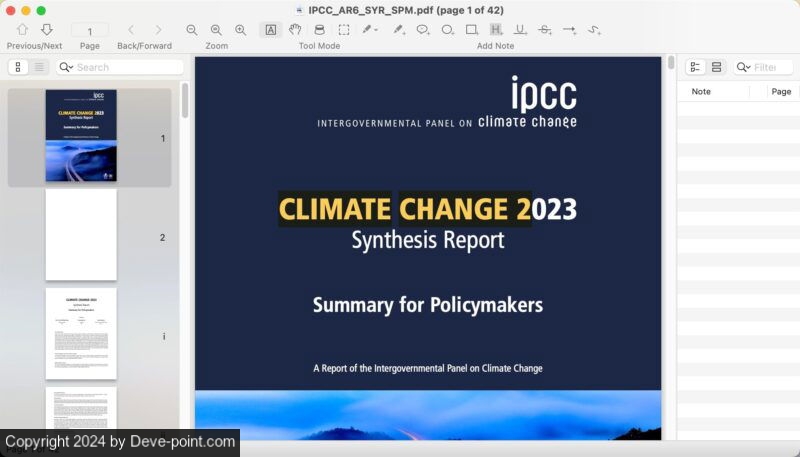Select the Text tool mode
800x457 pixels.
tap(271, 30)
